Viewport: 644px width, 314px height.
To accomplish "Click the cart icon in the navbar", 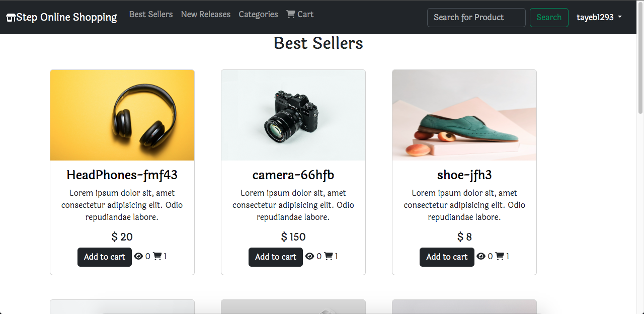I will tap(291, 14).
